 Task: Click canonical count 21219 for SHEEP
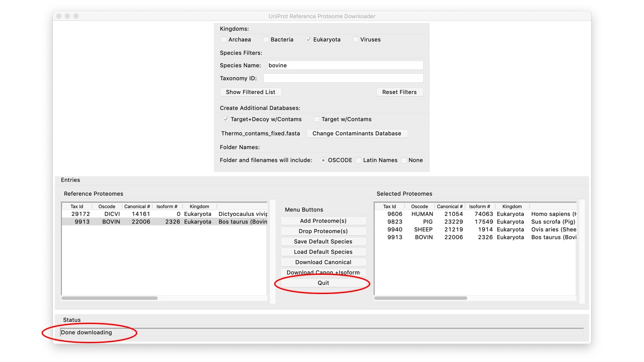453,229
